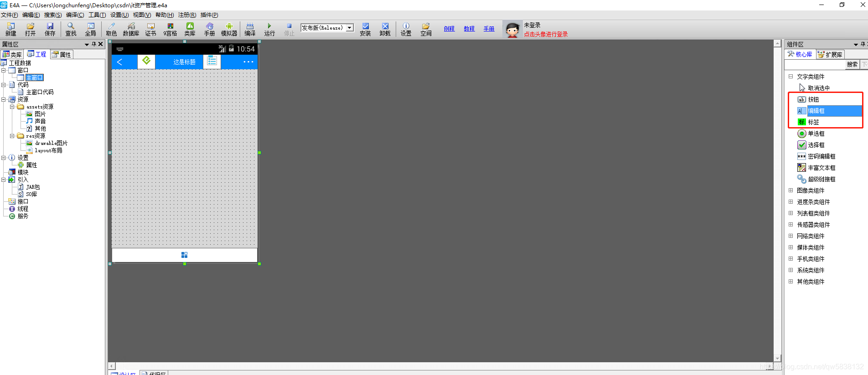Select JAR包 in project tree
Image resolution: width=868 pixels, height=375 pixels.
tap(33, 187)
